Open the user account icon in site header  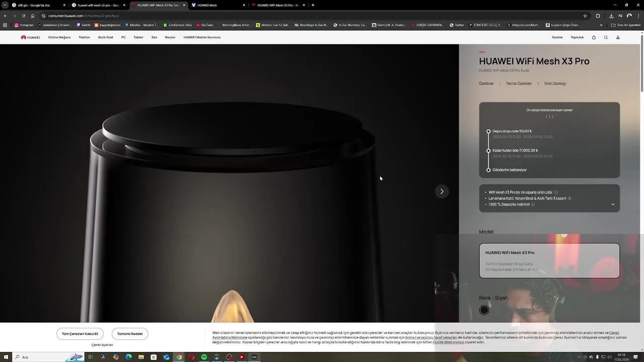coord(618,37)
